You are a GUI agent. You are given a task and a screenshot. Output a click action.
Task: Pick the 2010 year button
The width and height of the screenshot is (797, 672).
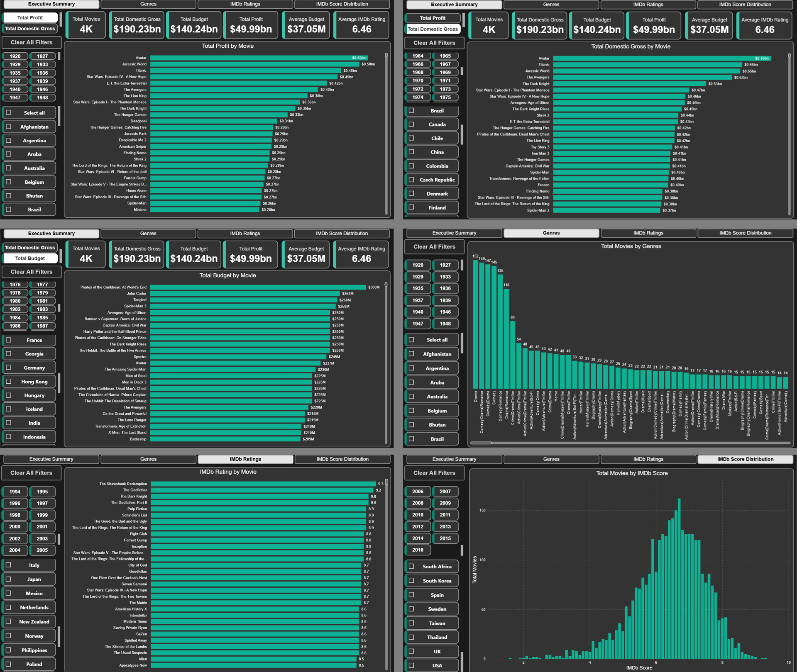click(x=418, y=515)
